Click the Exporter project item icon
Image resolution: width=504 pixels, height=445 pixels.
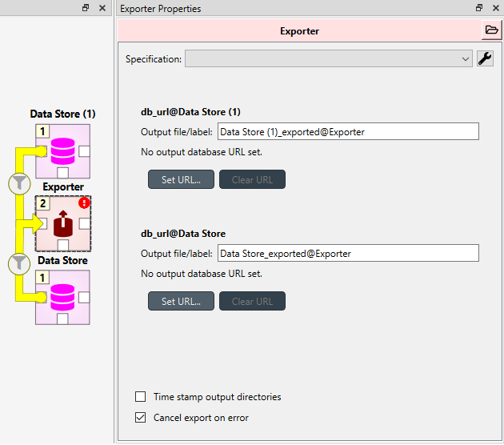pyautogui.click(x=63, y=223)
